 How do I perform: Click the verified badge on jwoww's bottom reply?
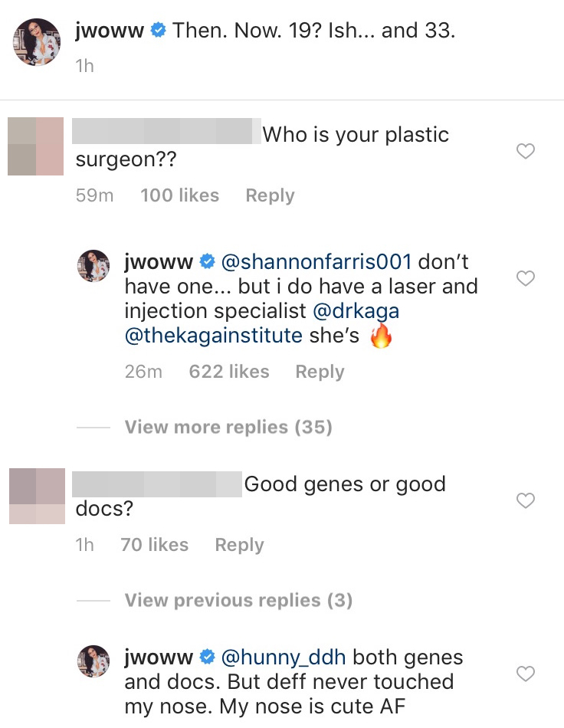coord(206,657)
